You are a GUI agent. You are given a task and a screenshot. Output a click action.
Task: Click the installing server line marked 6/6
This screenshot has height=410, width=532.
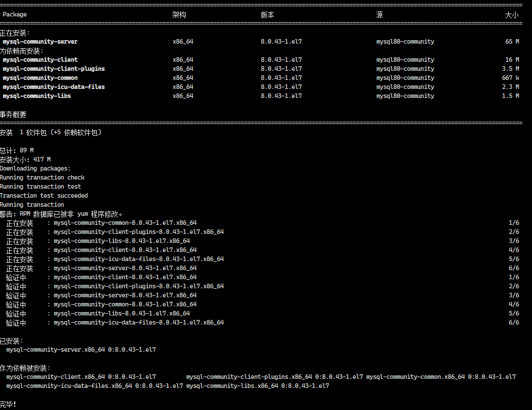click(x=263, y=268)
